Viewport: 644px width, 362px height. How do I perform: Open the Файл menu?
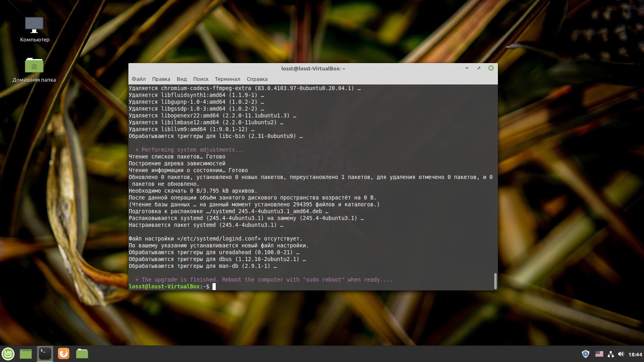(x=138, y=79)
